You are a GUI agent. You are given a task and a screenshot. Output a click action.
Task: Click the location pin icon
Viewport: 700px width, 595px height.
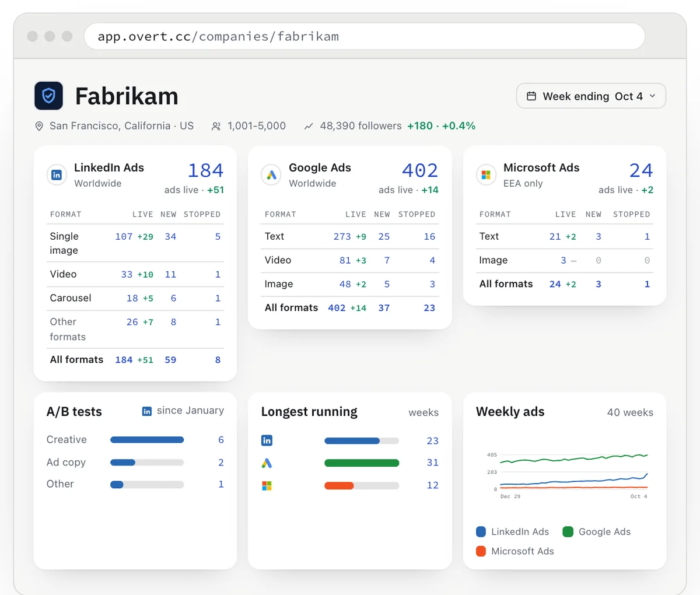pos(39,126)
